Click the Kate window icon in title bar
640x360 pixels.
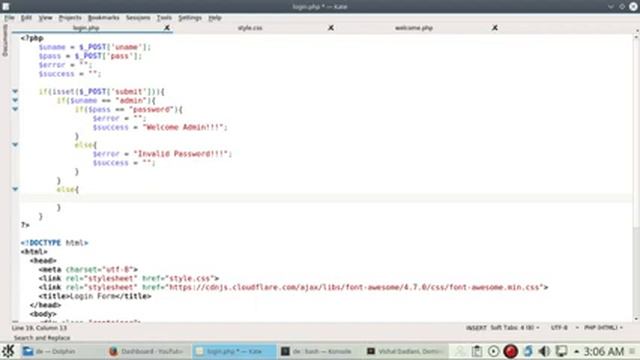pos(6,6)
